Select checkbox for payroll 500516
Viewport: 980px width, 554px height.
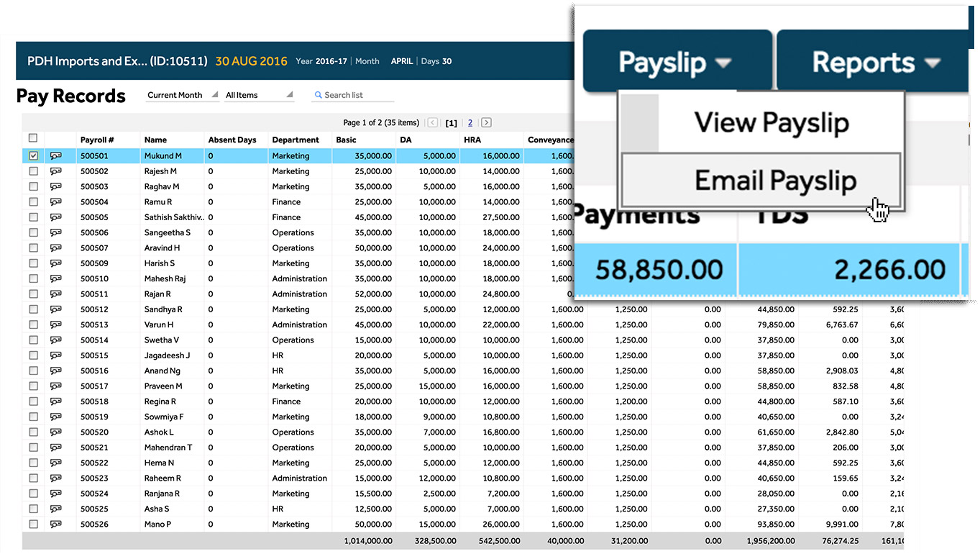click(x=33, y=371)
